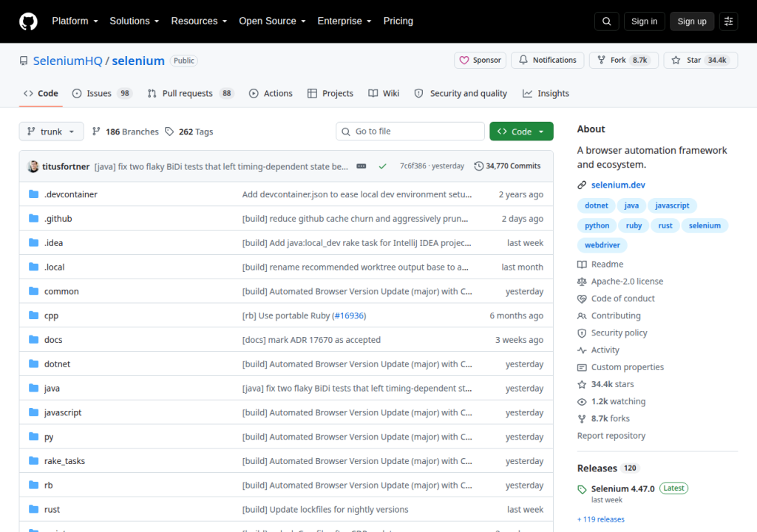Click the Code of conduct heart icon
Screen dimensions: 757x532
pyautogui.click(x=582, y=299)
